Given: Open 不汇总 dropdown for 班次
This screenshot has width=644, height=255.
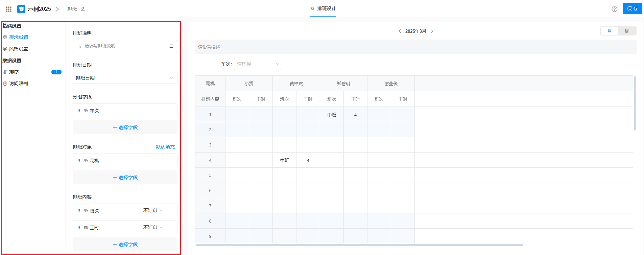Looking at the screenshot, I should click(153, 210).
